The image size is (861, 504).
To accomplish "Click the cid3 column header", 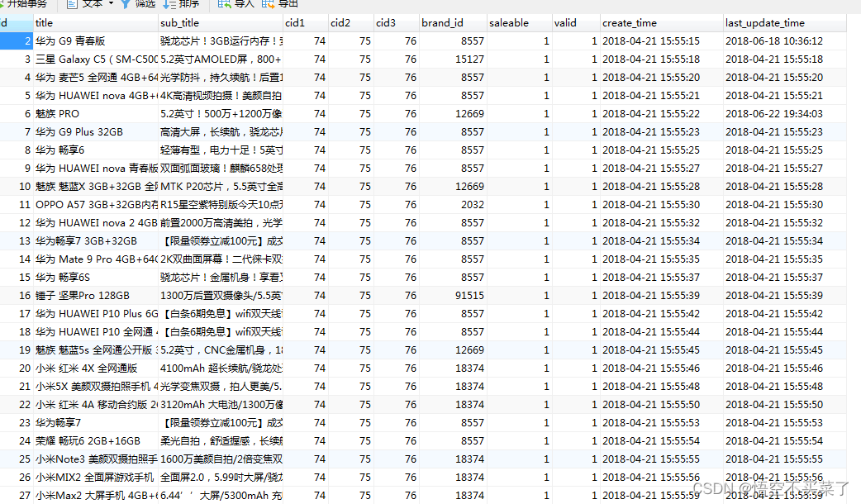I will pos(397,23).
